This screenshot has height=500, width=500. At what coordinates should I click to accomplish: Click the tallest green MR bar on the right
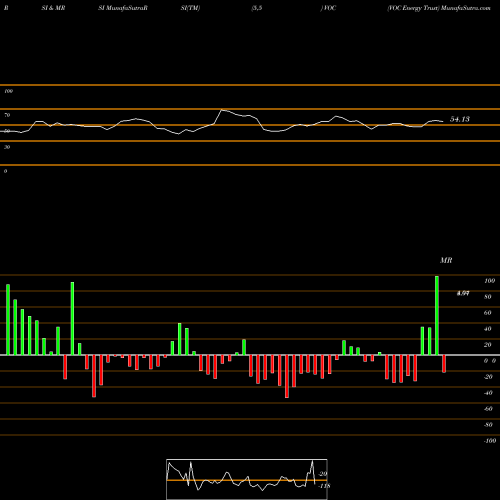[x=437, y=315]
